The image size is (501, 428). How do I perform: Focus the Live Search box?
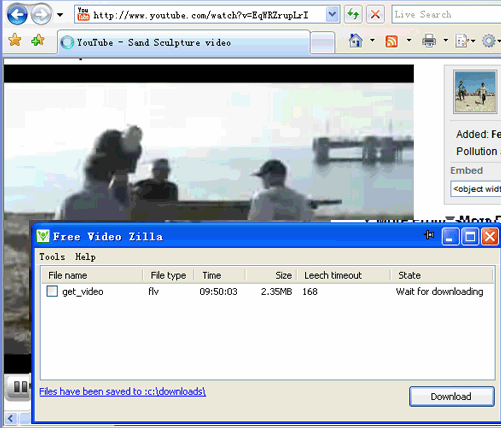446,14
